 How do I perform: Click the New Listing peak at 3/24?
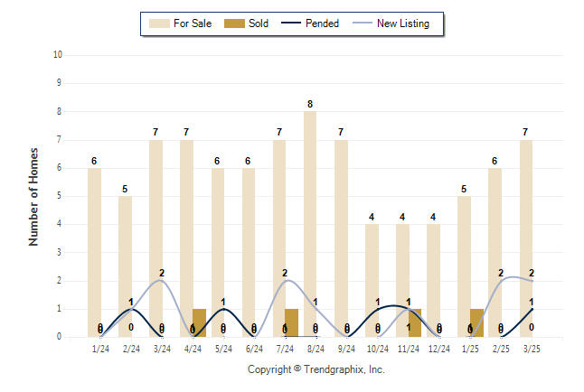point(160,280)
